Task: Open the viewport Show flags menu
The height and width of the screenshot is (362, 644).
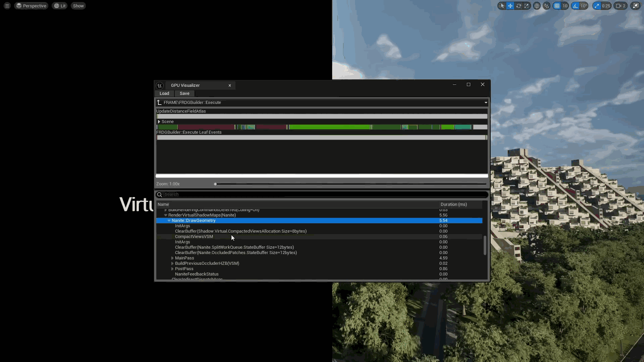Action: (78, 6)
